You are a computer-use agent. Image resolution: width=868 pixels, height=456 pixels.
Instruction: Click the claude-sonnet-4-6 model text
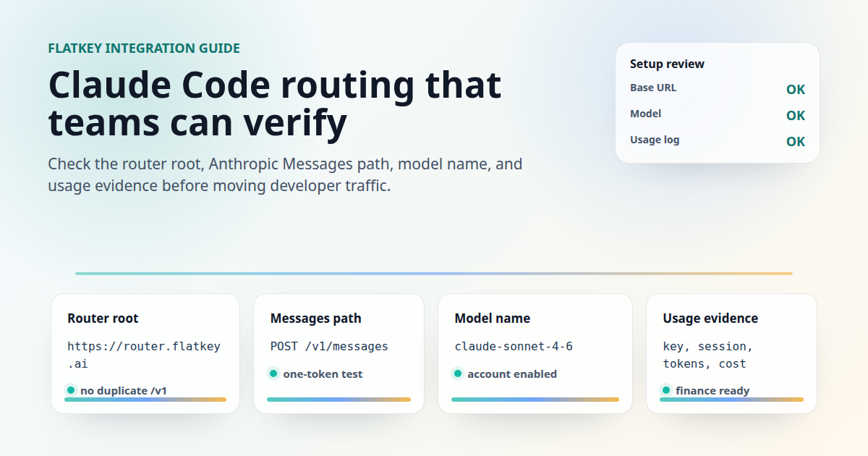click(514, 346)
